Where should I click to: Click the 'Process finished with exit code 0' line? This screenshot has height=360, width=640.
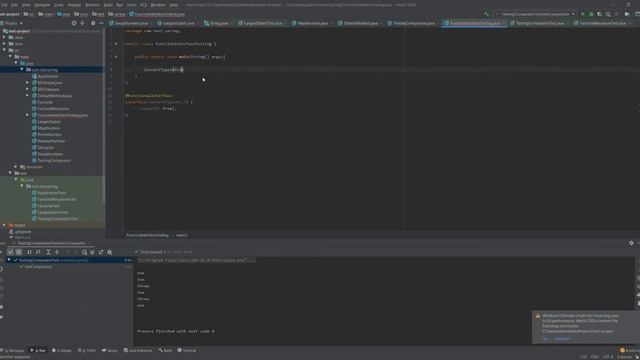point(176,331)
